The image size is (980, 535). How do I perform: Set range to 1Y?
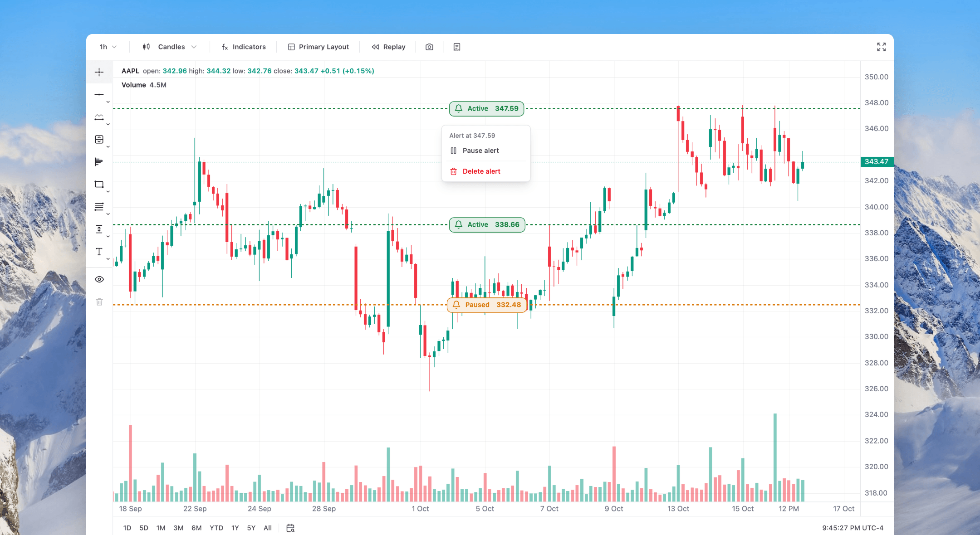(x=235, y=528)
